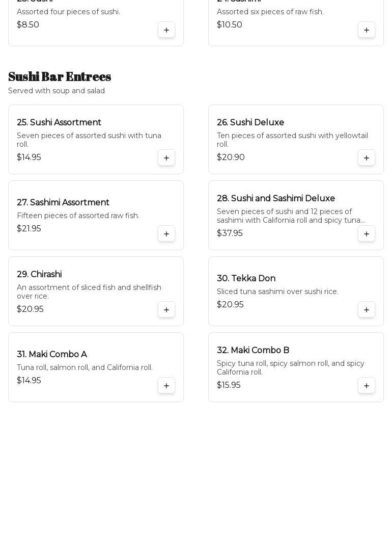
Task: Select the "26. Sushi Deluxe" item name
Action: (250, 123)
